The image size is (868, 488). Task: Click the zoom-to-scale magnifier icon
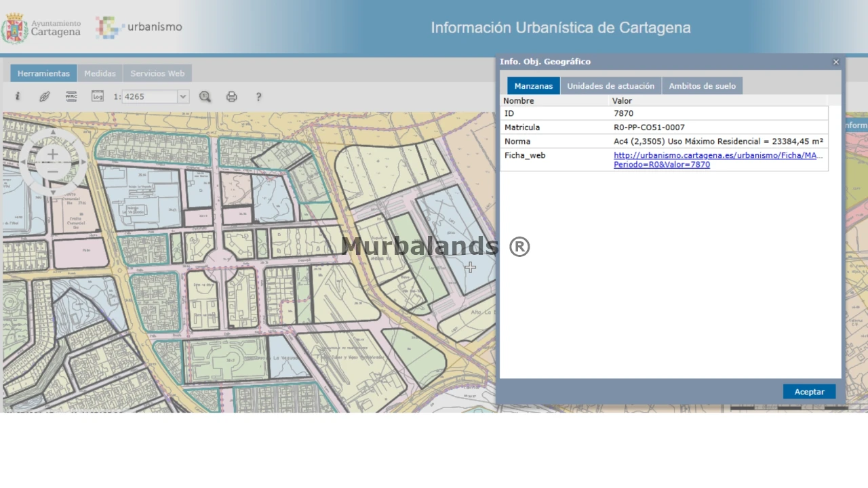(205, 97)
